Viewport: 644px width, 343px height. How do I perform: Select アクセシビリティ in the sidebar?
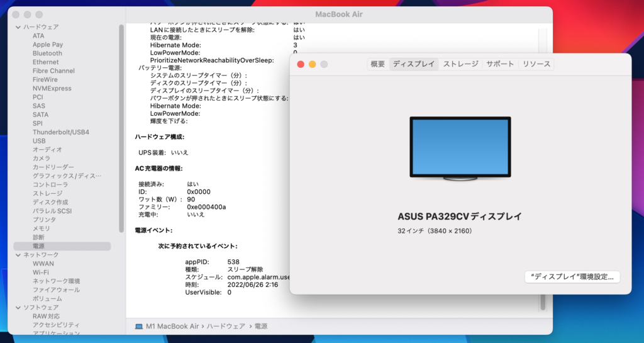point(56,325)
